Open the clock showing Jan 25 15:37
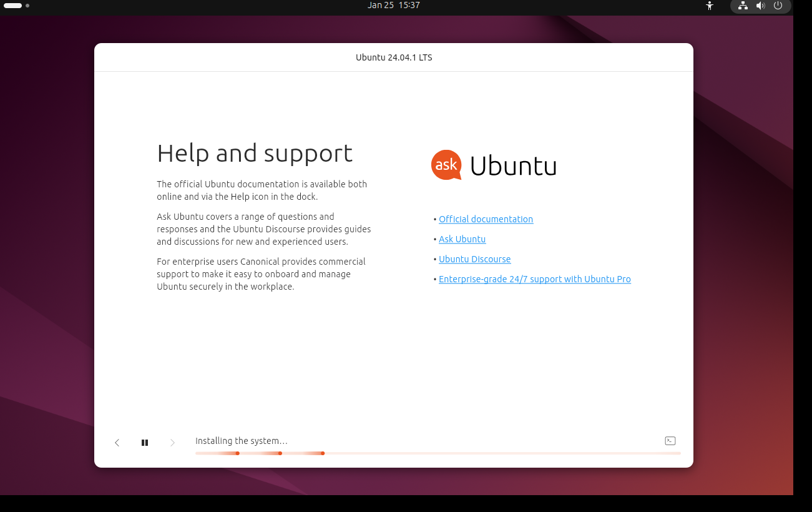This screenshot has height=512, width=812. [393, 5]
